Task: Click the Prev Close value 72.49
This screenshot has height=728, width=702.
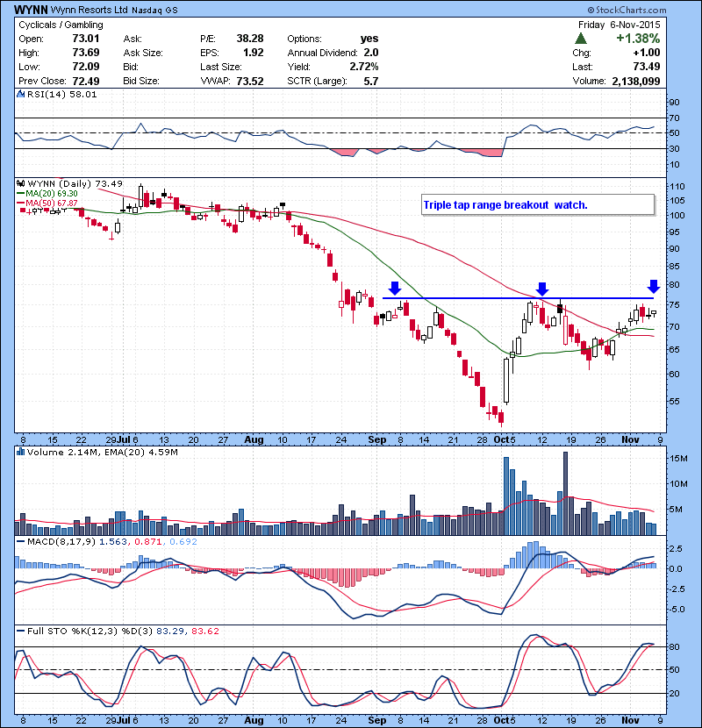Action: click(86, 82)
